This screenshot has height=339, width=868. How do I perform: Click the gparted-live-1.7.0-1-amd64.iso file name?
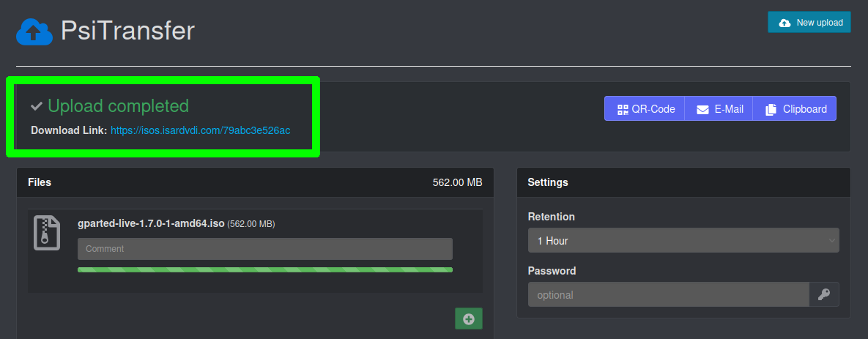pos(151,223)
